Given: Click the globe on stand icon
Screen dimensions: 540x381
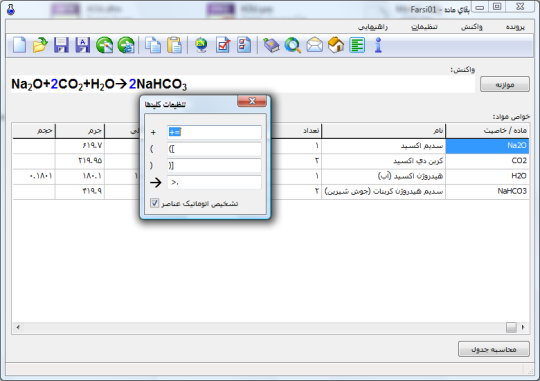Looking at the screenshot, I should coord(201,45).
